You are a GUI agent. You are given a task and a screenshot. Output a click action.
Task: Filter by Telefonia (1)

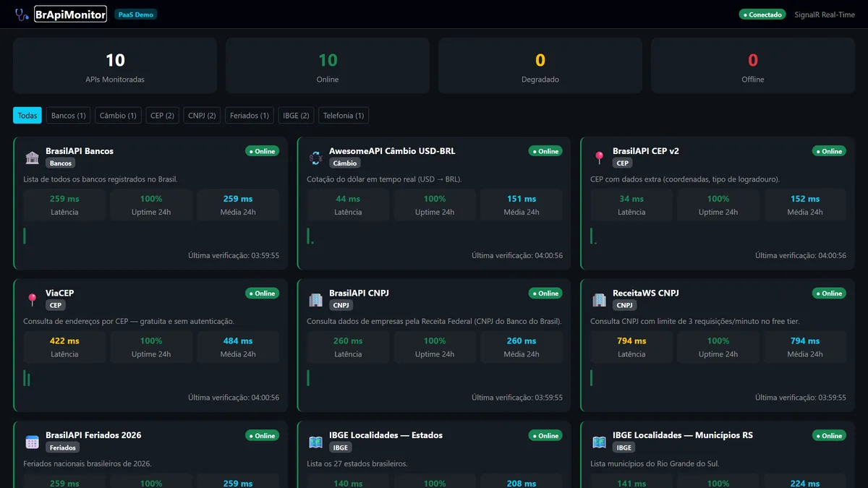pos(344,116)
